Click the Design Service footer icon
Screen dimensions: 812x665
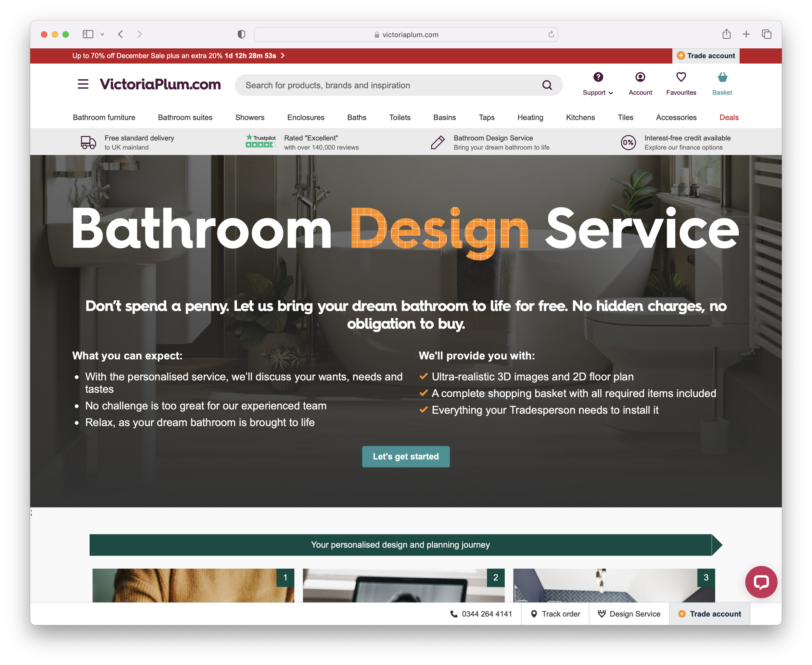click(x=602, y=614)
